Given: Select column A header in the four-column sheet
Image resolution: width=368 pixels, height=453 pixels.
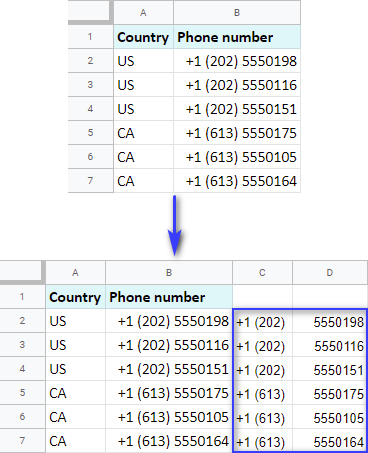Looking at the screenshot, I should pyautogui.click(x=75, y=273).
